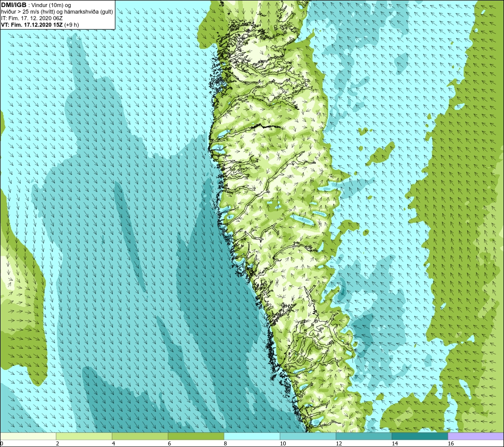Click the legend value label '16'

point(451,444)
